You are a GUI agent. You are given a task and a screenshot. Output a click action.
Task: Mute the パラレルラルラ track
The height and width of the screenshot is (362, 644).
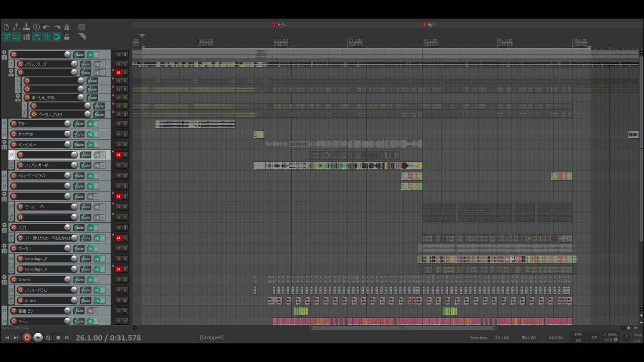pyautogui.click(x=118, y=64)
